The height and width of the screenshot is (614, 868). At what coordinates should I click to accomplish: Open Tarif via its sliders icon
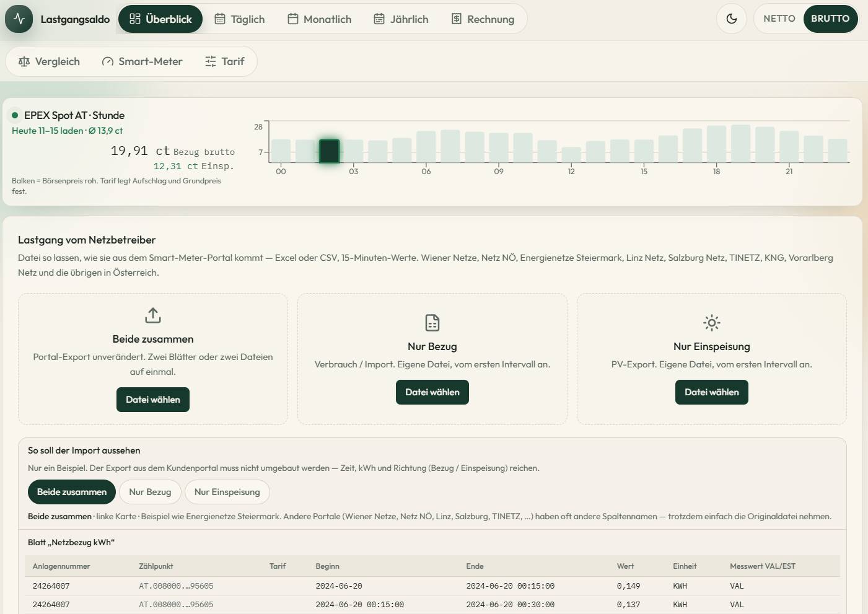tap(211, 61)
